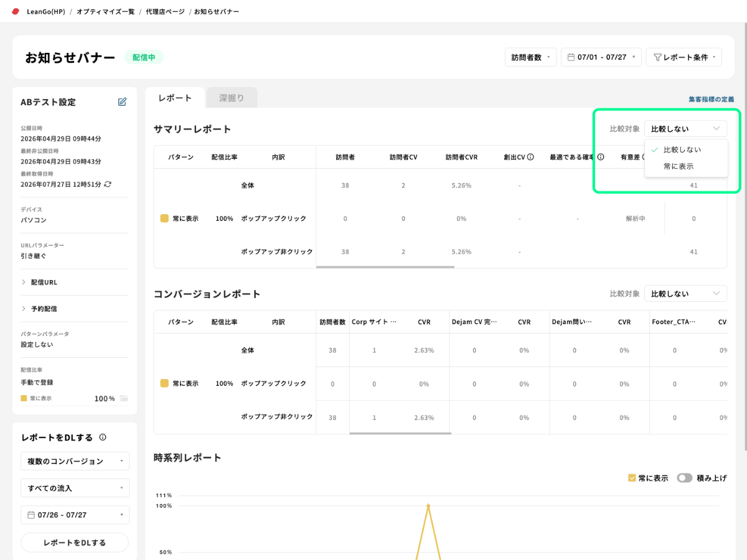Click calendar icon in 07/01 - 07/27 picker
This screenshot has width=747, height=560.
pos(571,57)
